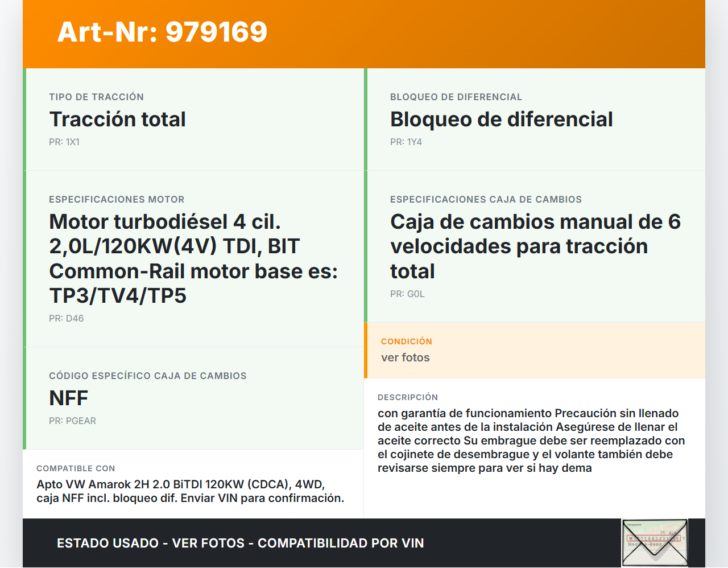Click the PR: 1Y4 code
The image size is (728, 568).
click(x=406, y=142)
